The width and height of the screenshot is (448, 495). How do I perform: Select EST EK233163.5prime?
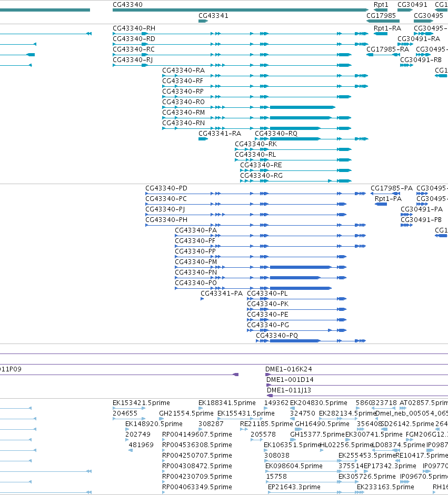385,487
